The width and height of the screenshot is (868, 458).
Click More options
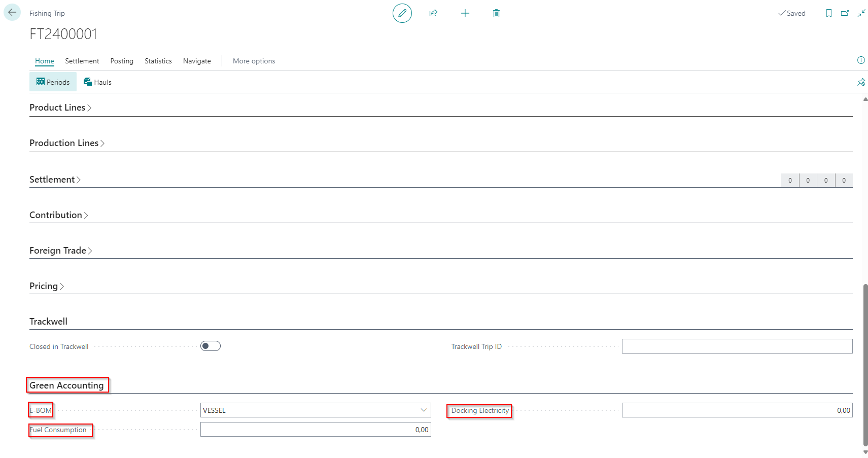click(x=254, y=61)
